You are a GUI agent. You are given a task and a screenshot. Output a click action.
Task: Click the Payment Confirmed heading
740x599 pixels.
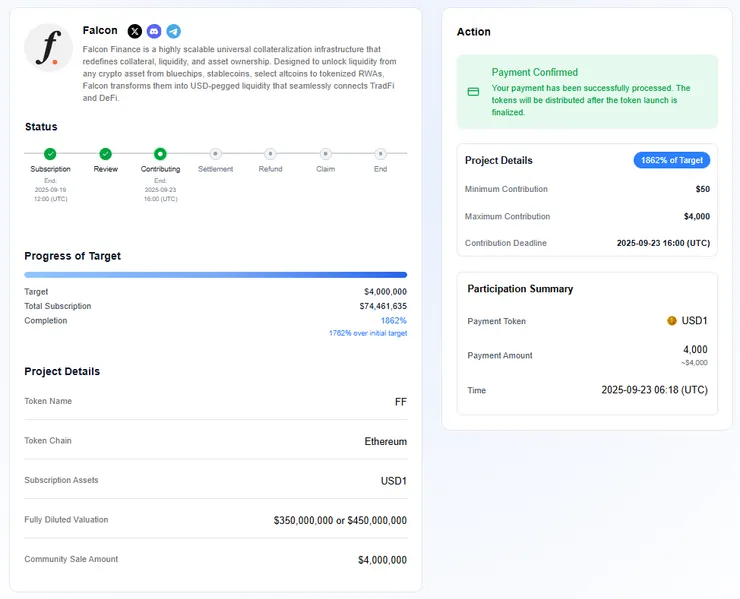534,73
